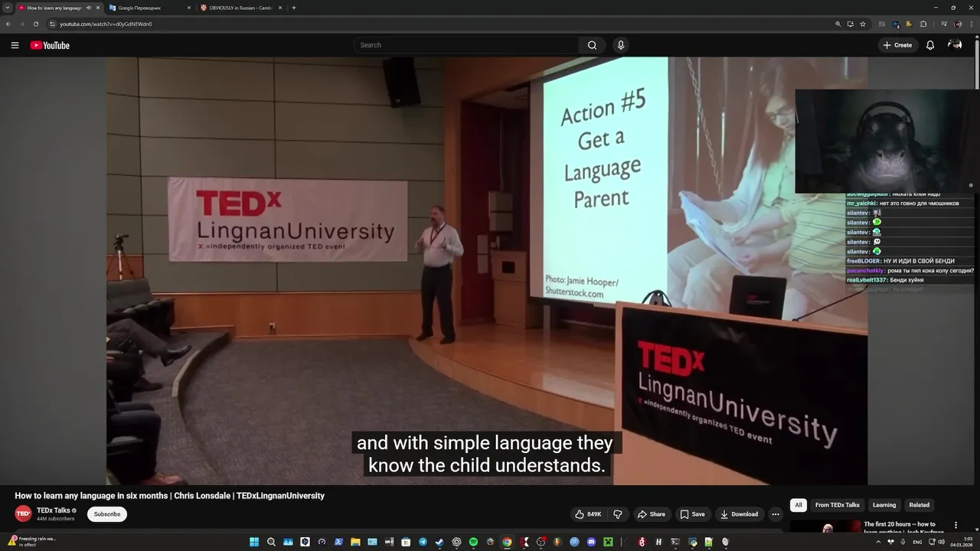Viewport: 980px width, 551px height.
Task: Open Minecraft creeper taskbar icon
Action: [608, 542]
